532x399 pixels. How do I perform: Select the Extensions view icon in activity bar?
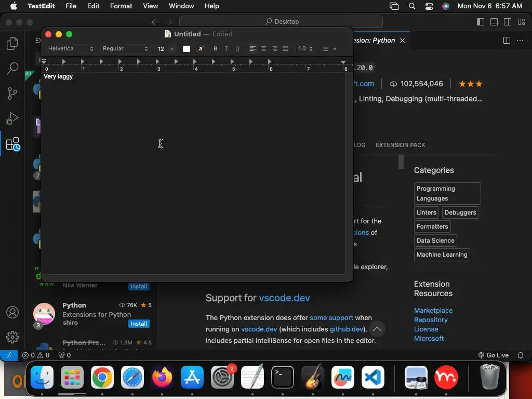tap(13, 144)
